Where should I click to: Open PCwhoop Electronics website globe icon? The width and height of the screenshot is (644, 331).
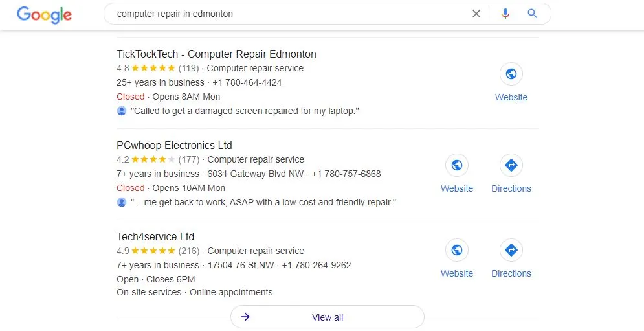click(x=457, y=165)
